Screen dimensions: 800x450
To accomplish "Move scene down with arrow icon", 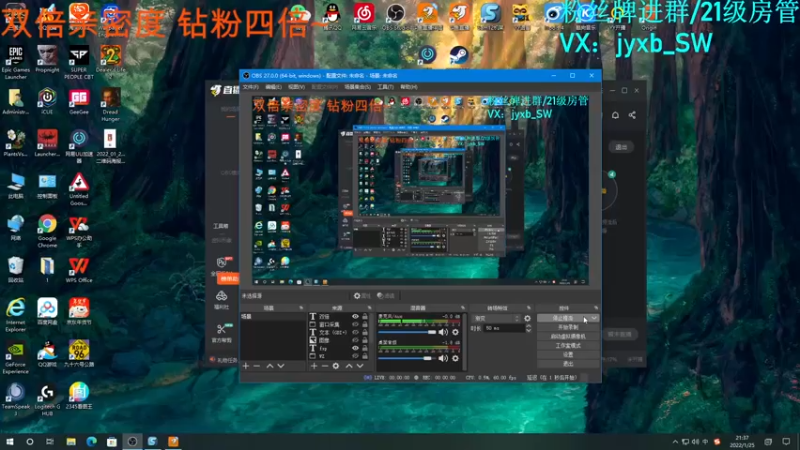I will tap(281, 366).
